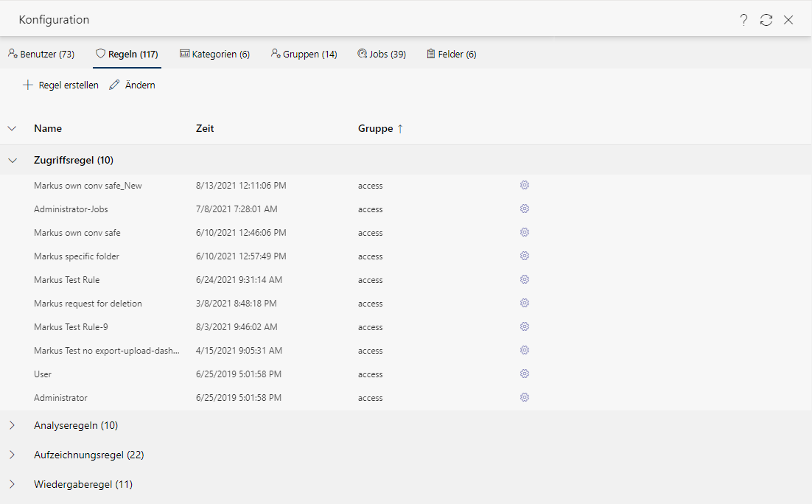Click the refresh icon in header
812x504 pixels.
pyautogui.click(x=766, y=20)
